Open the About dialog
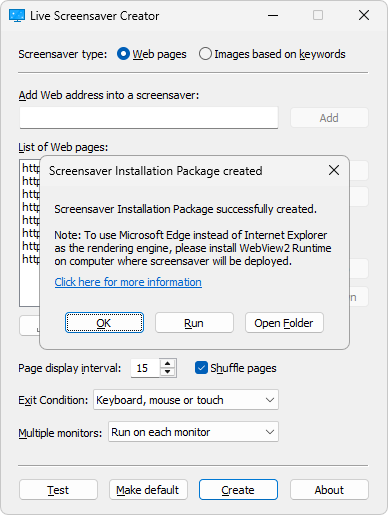 [329, 490]
